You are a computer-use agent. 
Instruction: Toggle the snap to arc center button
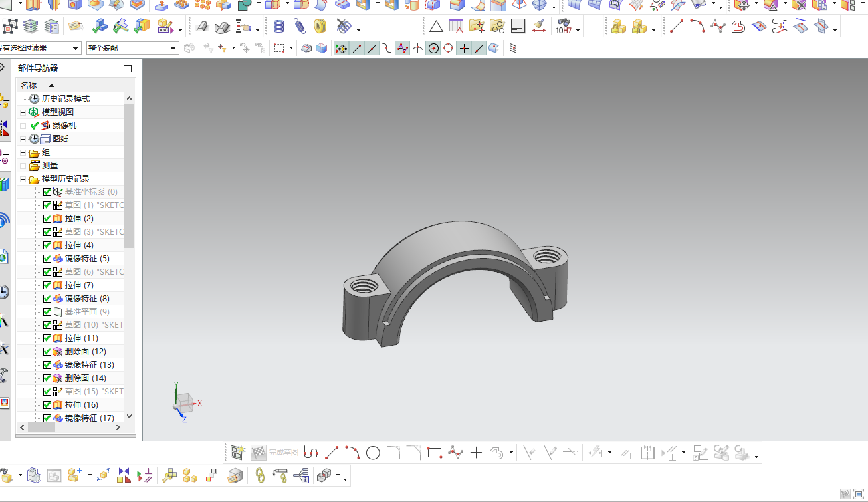433,49
